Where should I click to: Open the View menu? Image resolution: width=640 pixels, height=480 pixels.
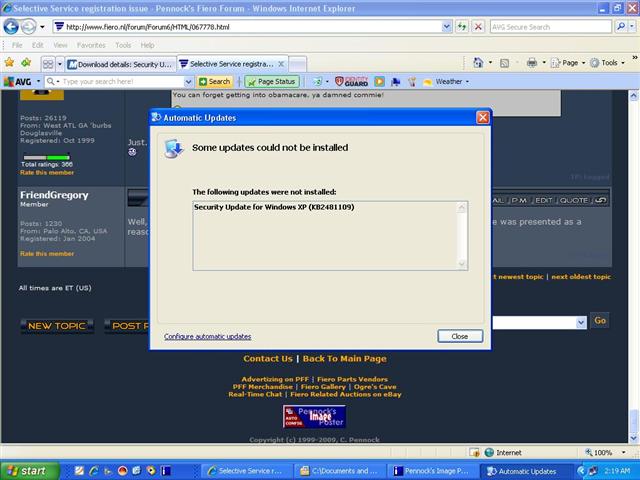point(60,45)
